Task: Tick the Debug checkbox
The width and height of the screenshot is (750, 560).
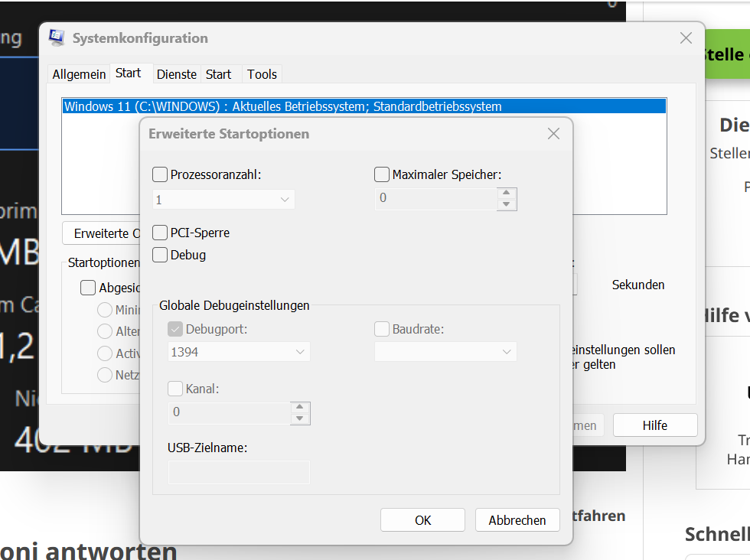Action: point(160,255)
